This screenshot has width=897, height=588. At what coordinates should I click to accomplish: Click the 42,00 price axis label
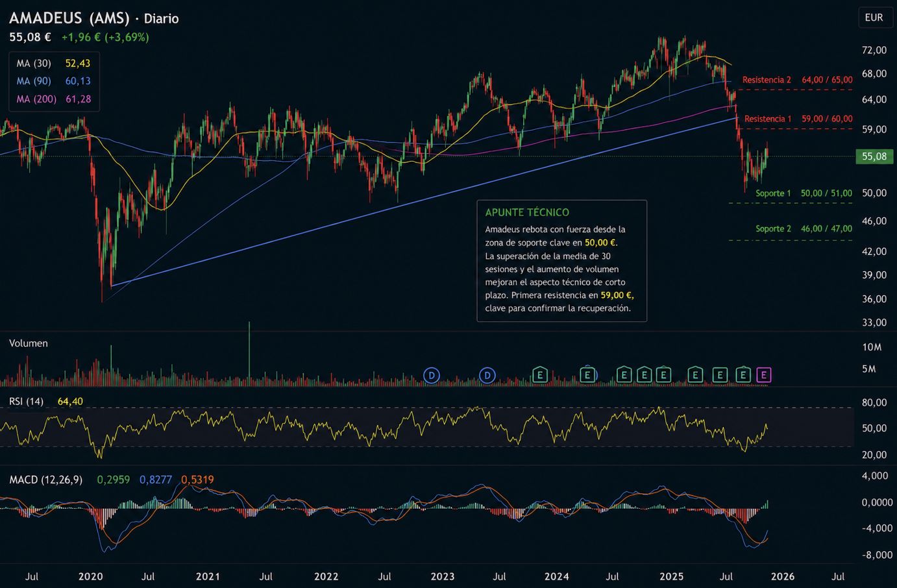pos(874,251)
